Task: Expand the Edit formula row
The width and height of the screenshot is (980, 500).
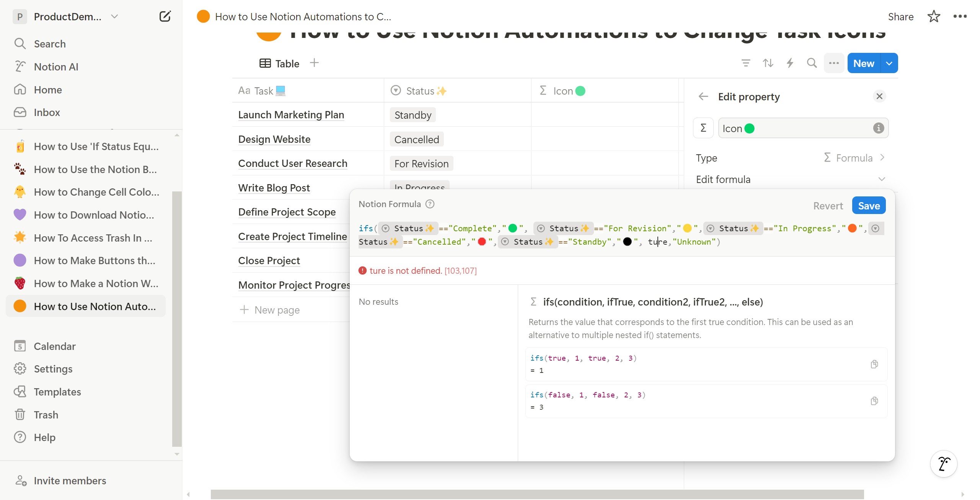Action: coord(791,179)
